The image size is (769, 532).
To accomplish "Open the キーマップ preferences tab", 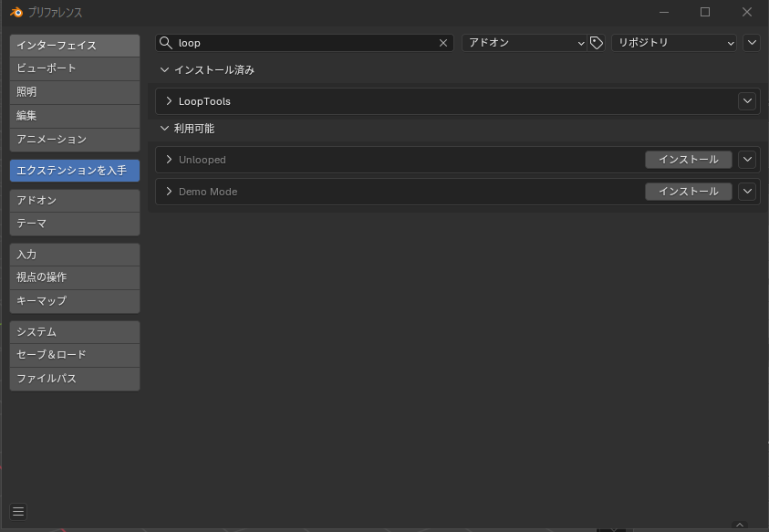I will 74,301.
